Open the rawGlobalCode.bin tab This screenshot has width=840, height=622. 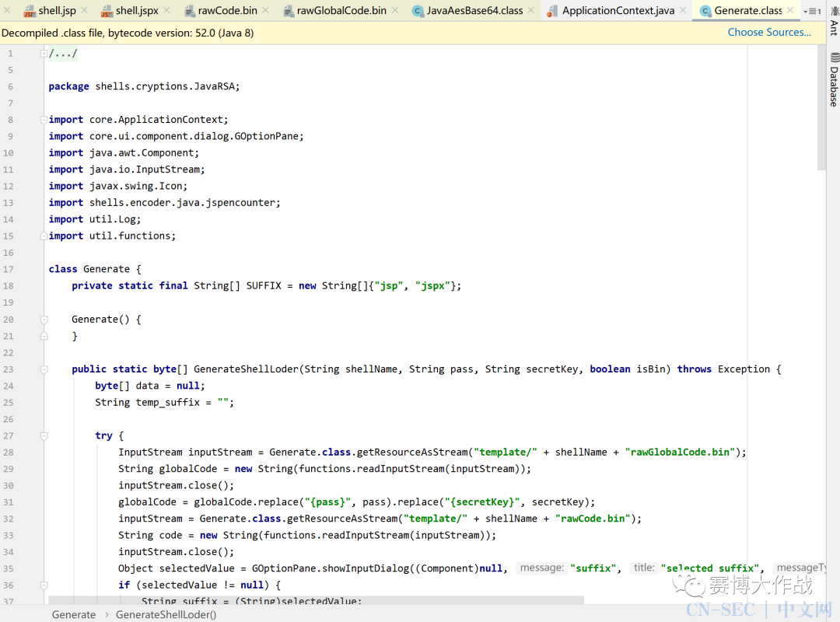(341, 10)
